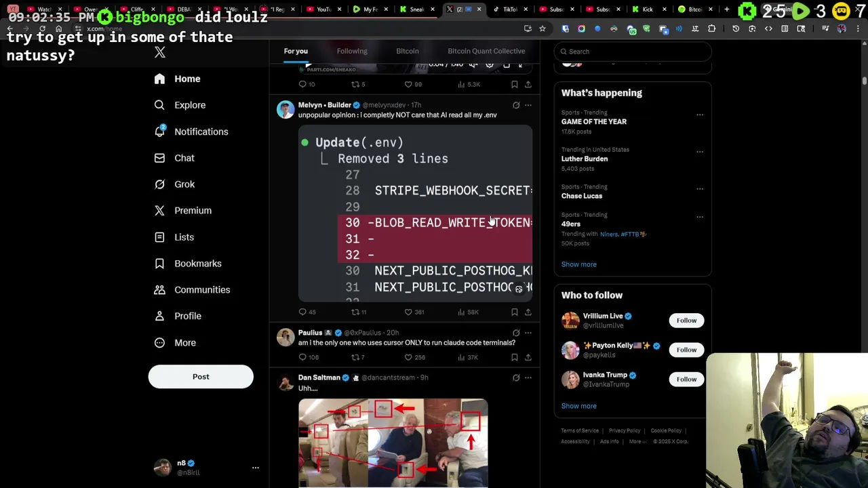The width and height of the screenshot is (868, 488).
Task: Open options for Chase Lucas trend
Action: click(x=700, y=189)
